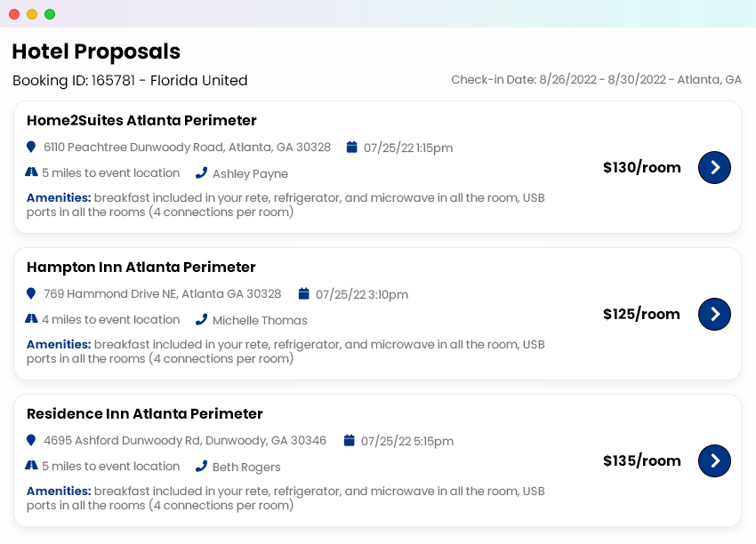Click phone icon next to Ashley Payne
This screenshot has height=544, width=756.
click(201, 173)
